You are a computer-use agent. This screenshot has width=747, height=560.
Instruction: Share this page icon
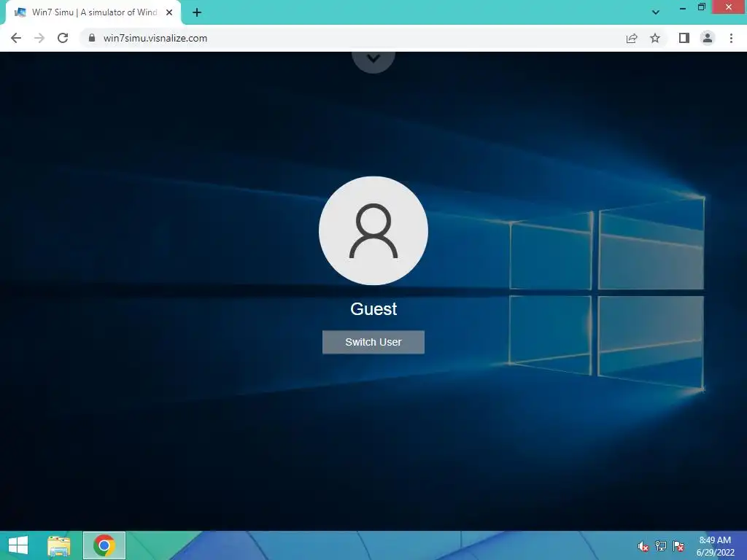click(x=632, y=38)
